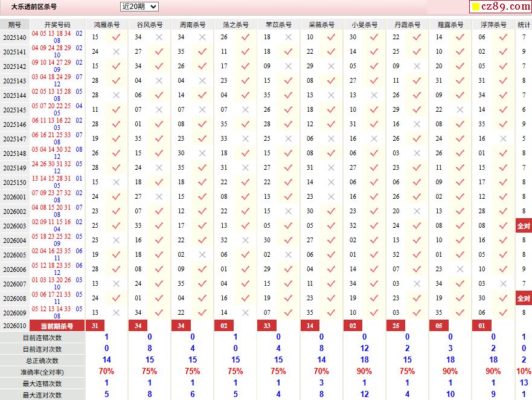The width and height of the screenshot is (532, 400).
Task: Select the 采薇杀号 column header
Action: tap(321, 25)
